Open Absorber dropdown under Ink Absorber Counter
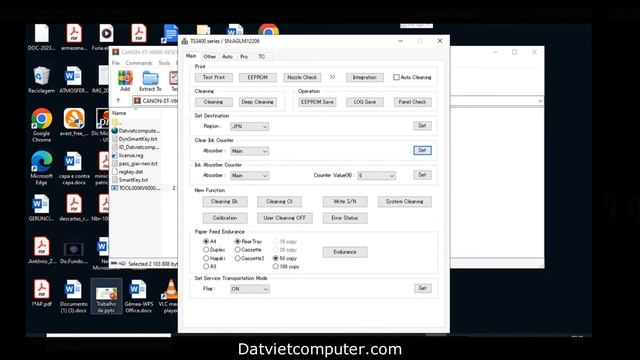 coord(249,176)
